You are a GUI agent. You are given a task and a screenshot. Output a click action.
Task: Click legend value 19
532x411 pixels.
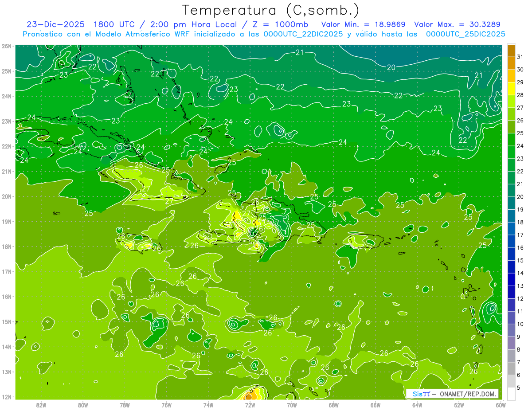tap(520, 209)
